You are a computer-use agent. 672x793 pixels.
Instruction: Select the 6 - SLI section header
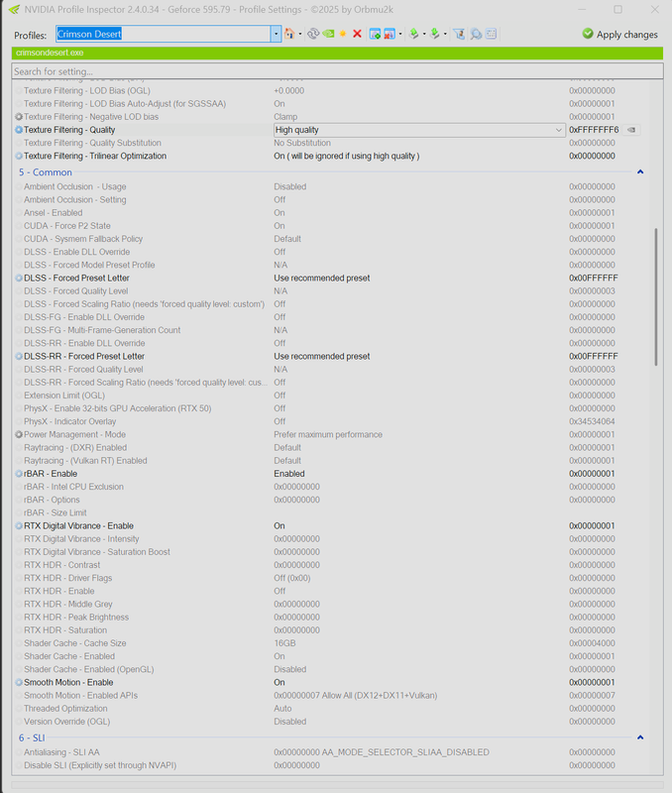click(x=329, y=737)
